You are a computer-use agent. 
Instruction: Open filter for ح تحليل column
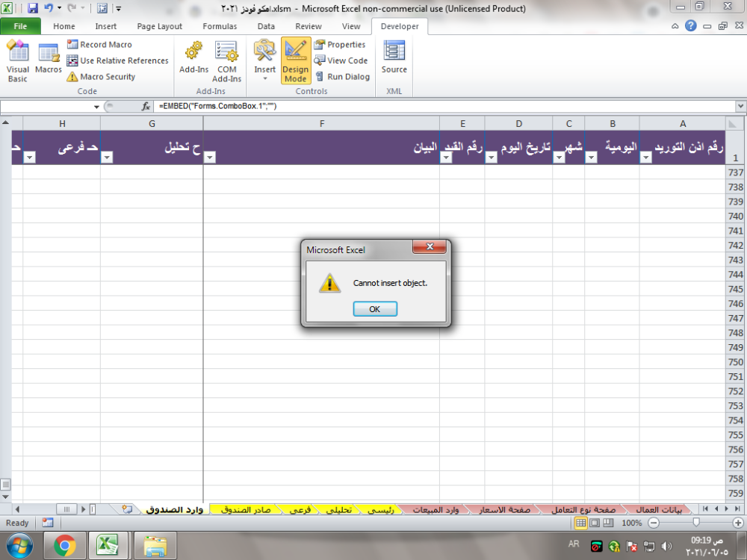tap(107, 157)
